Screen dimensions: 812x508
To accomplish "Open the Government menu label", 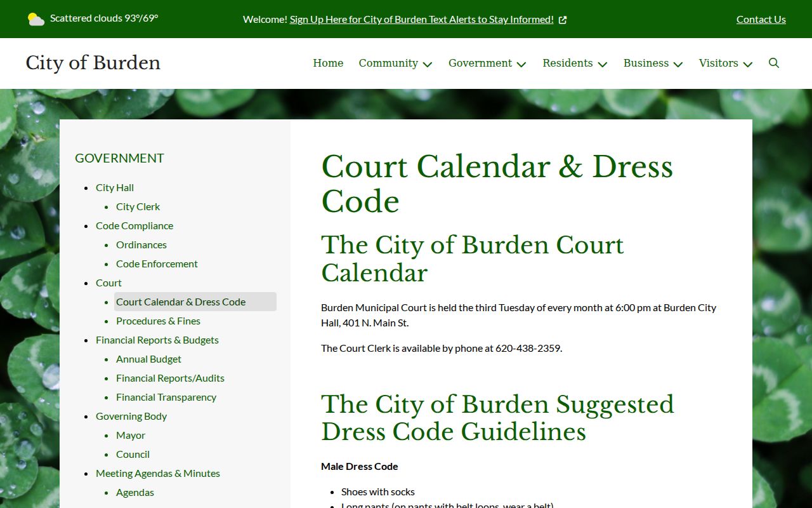I will [480, 63].
